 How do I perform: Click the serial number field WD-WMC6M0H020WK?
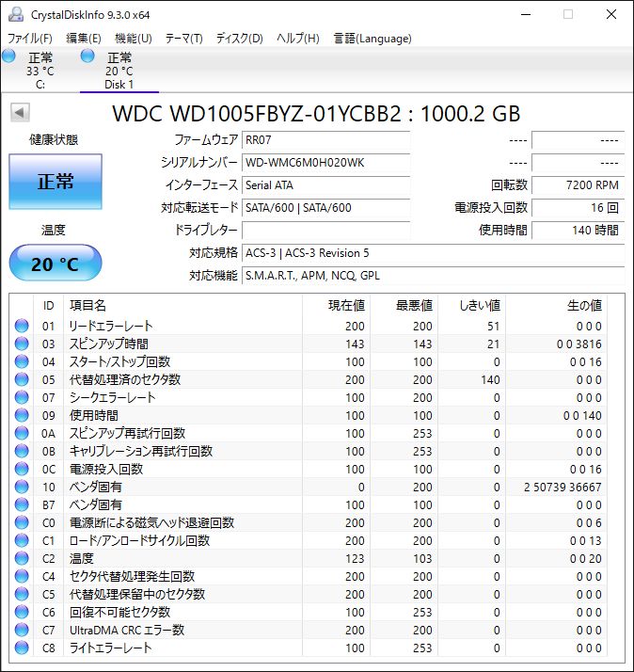326,163
